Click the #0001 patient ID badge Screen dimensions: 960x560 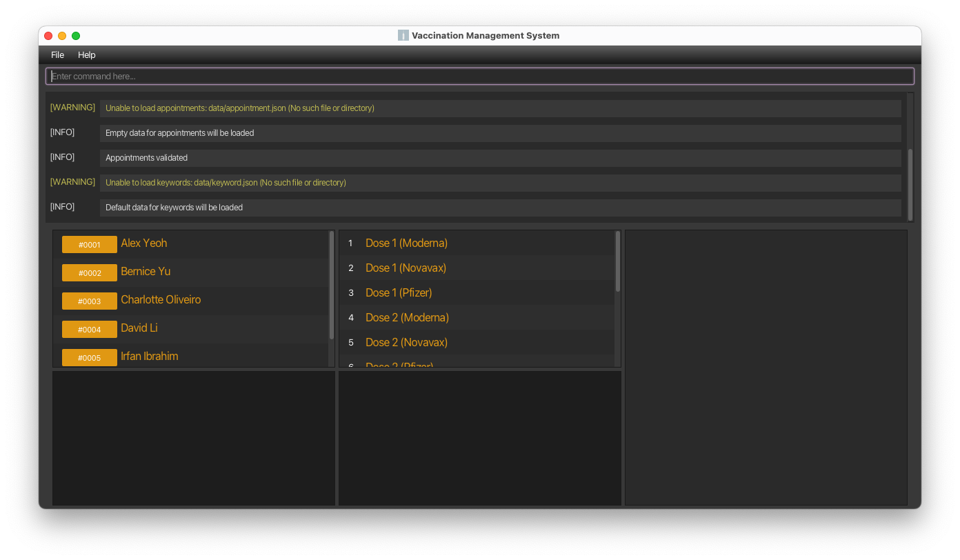pos(90,245)
